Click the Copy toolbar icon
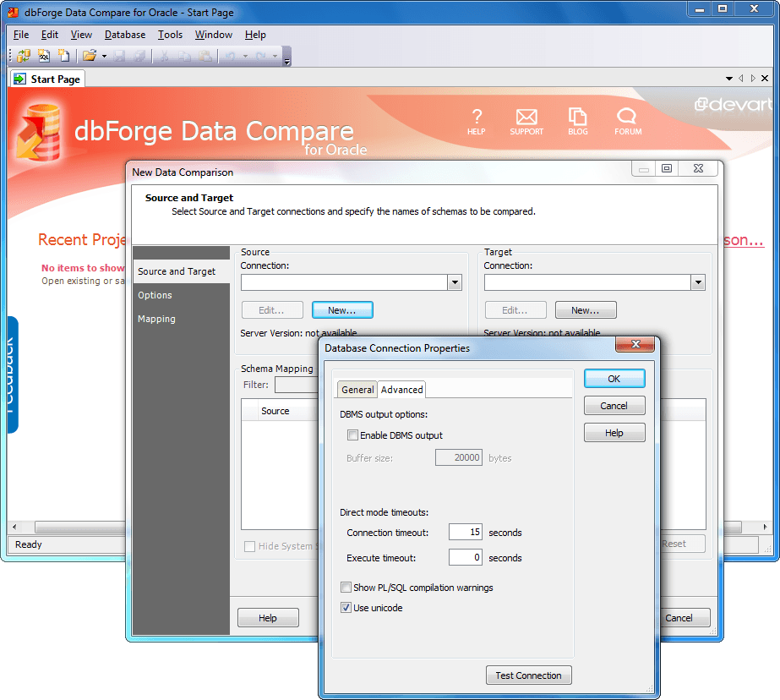Image resolution: width=780 pixels, height=700 pixels. [x=184, y=56]
